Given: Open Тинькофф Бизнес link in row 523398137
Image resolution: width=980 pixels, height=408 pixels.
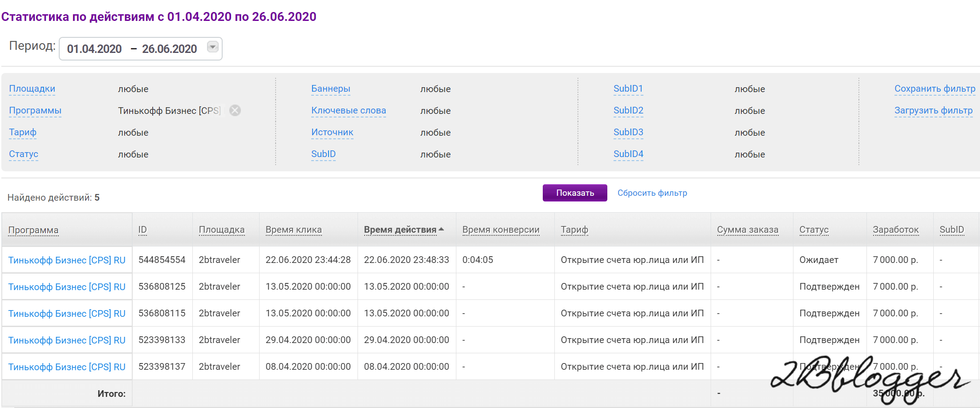Looking at the screenshot, I should click(x=67, y=367).
